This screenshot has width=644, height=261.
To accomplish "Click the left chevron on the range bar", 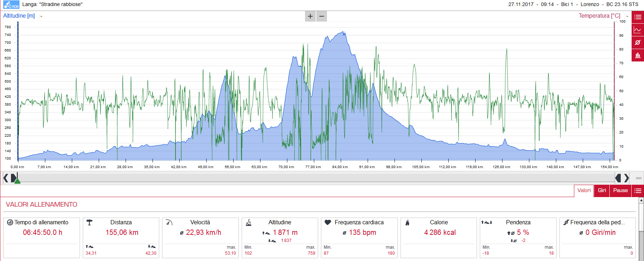I will click(x=6, y=178).
